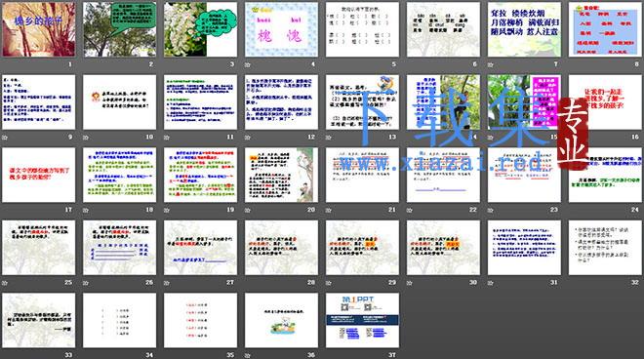Select slide 17 with red question text
The height and width of the screenshot is (359, 644).
point(39,175)
